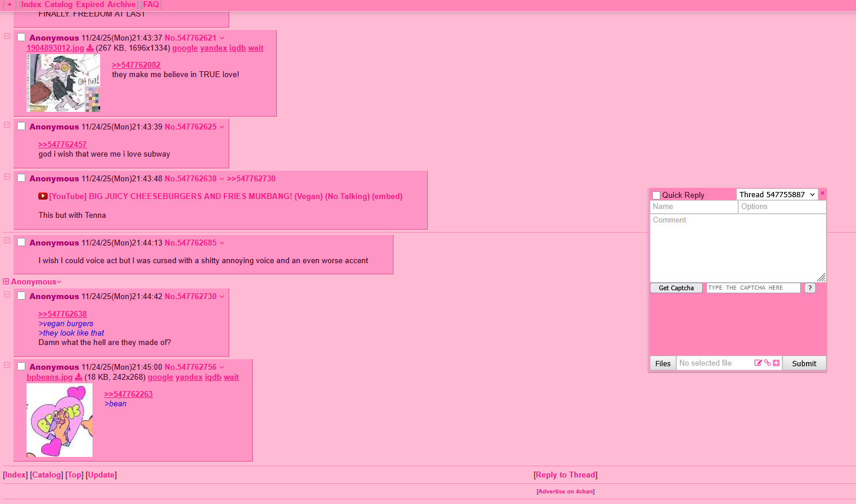Hide post No.547762621 with its minus icon
The height and width of the screenshot is (504, 856).
pos(7,36)
